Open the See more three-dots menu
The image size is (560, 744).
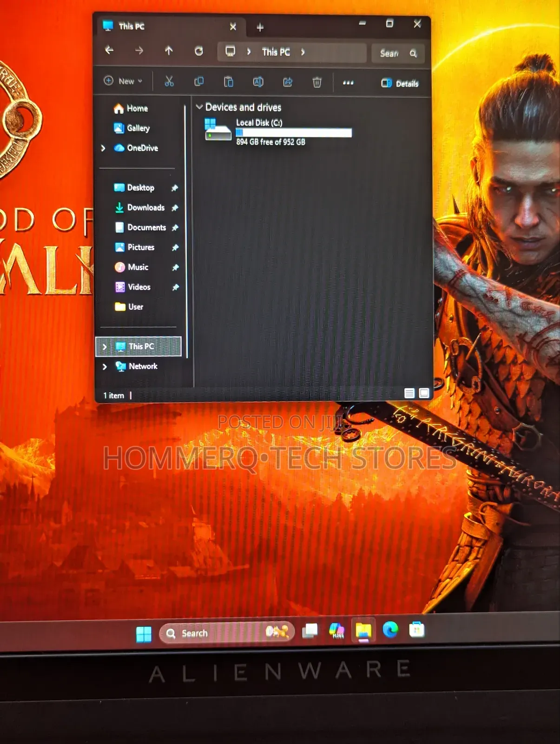coord(348,83)
